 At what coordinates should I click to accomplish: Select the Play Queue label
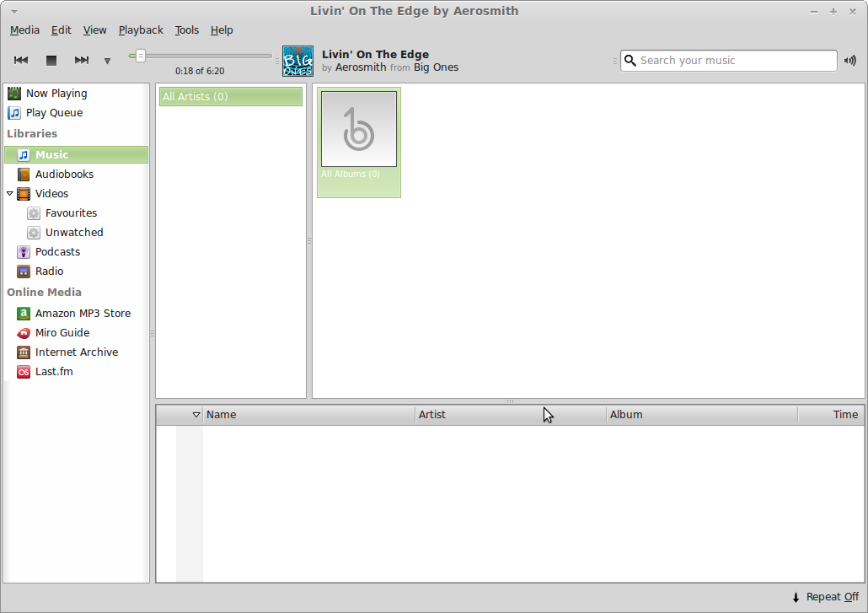pyautogui.click(x=54, y=113)
